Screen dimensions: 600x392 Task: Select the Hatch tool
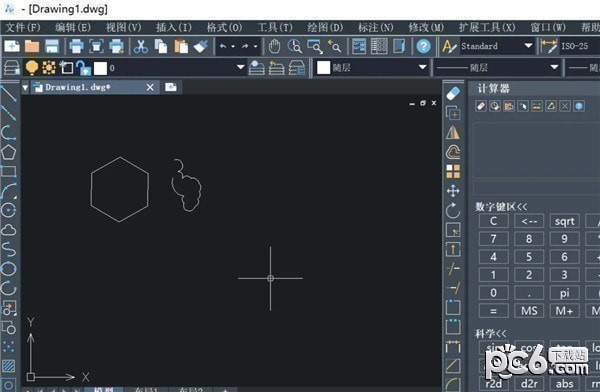point(8,366)
